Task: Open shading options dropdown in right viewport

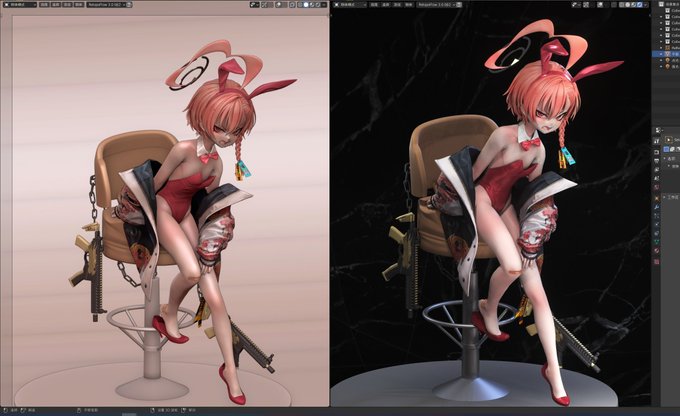Action: [646, 4]
